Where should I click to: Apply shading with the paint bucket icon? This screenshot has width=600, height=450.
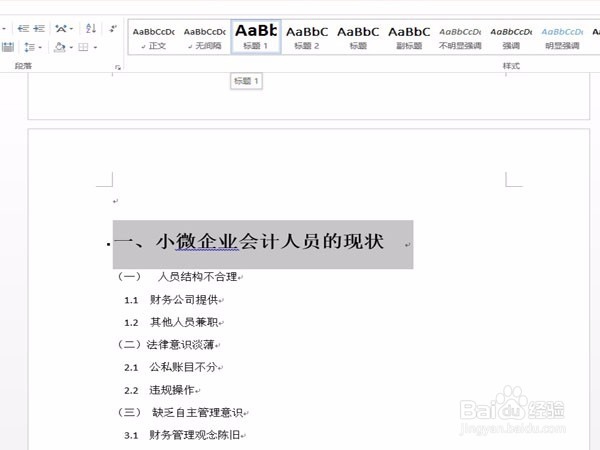(60, 47)
